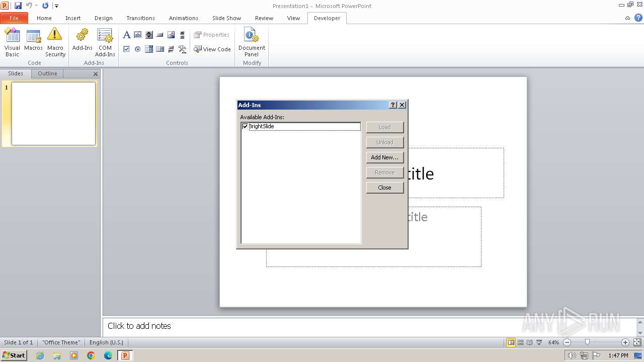Switch to the Animations ribbon tab
The height and width of the screenshot is (362, 644).
184,18
